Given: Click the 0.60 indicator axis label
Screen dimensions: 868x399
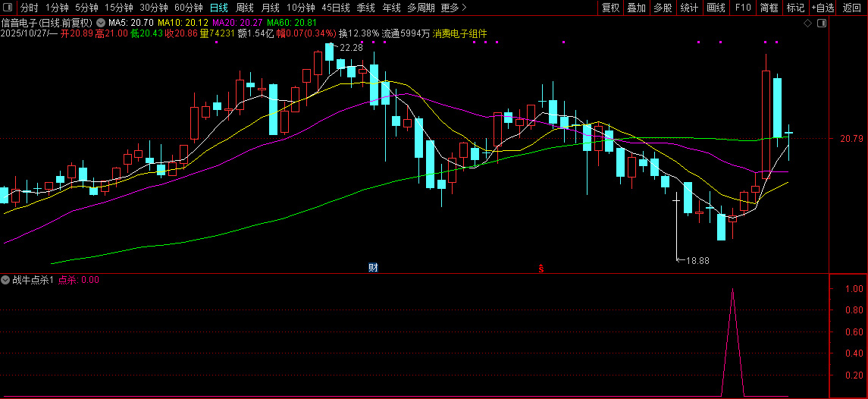Looking at the screenshot, I should pos(854,332).
